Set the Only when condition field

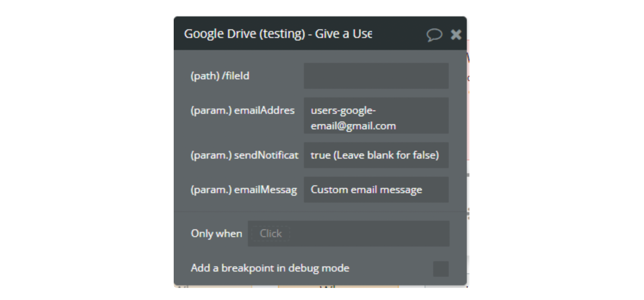tap(348, 234)
